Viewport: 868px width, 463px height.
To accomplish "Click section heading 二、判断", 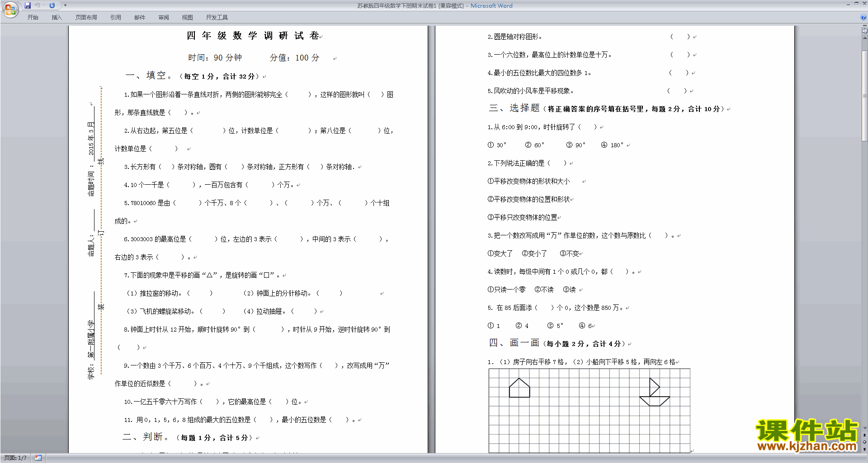I will [146, 437].
